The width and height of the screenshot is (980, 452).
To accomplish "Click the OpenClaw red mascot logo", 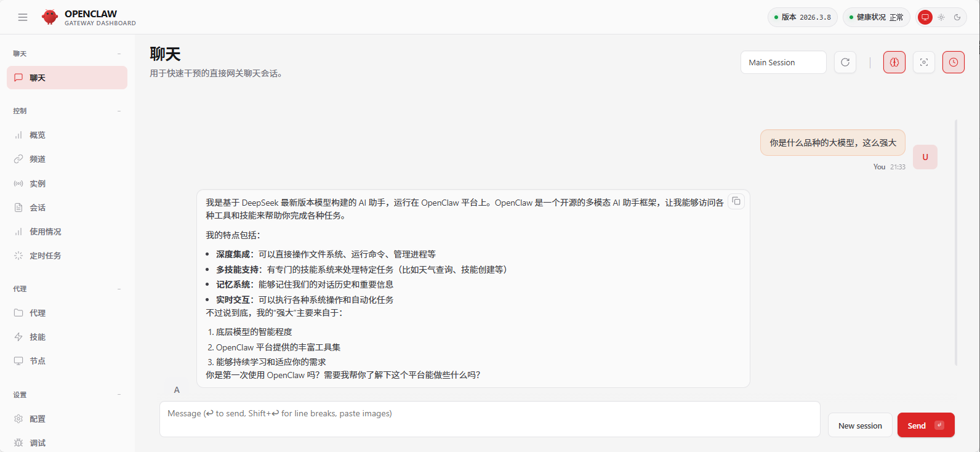I will pyautogui.click(x=50, y=17).
